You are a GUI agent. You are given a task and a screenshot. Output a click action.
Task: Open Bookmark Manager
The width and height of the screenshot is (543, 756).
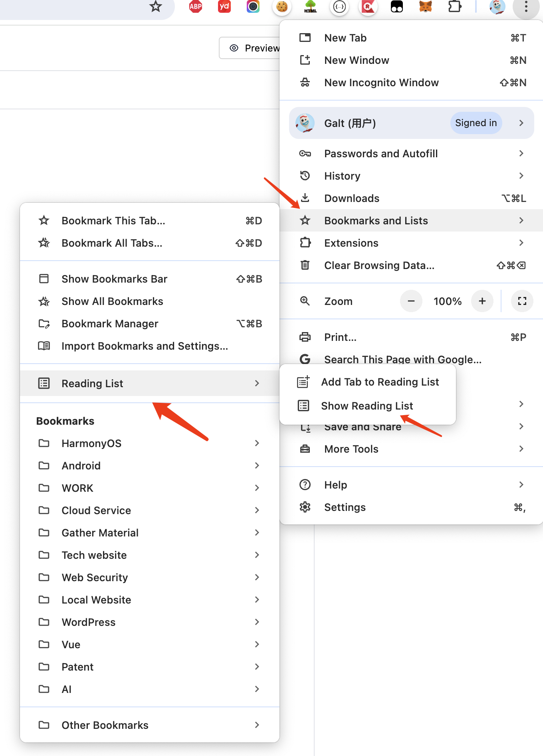(110, 324)
